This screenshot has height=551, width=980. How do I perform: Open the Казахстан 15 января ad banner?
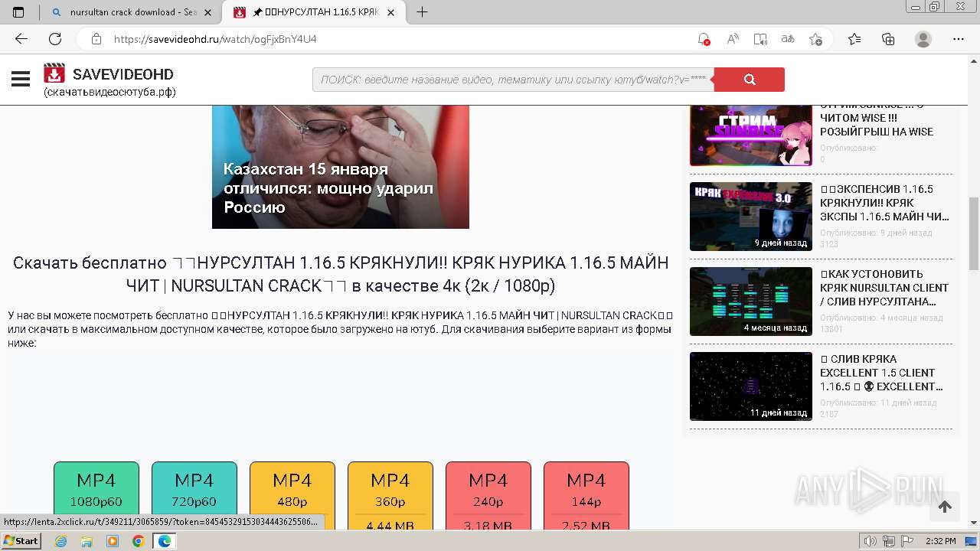coord(340,167)
